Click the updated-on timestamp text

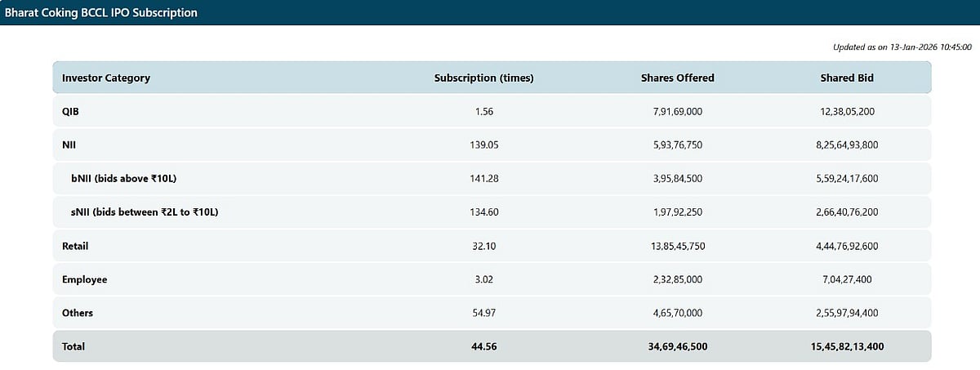(x=902, y=47)
